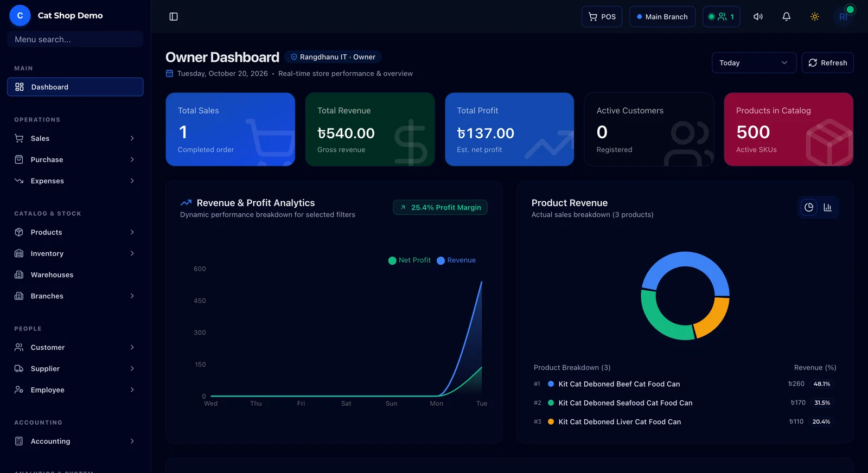The width and height of the screenshot is (868, 473).
Task: Click the online users count button
Action: click(722, 17)
